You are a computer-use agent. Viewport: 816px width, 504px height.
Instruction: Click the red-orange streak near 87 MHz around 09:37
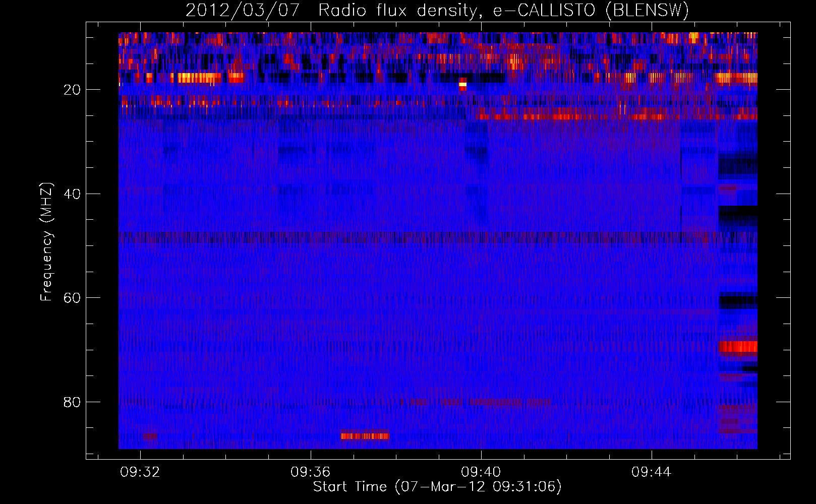[x=365, y=435]
